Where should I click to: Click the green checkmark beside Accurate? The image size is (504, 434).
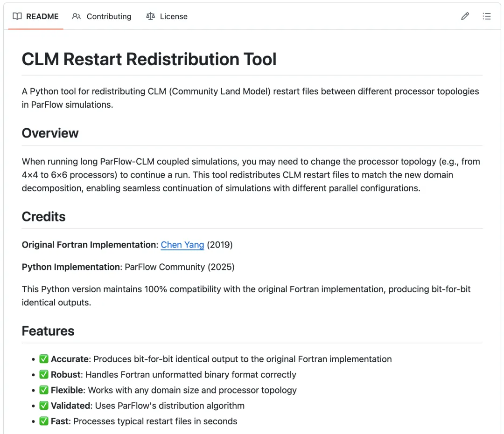click(x=44, y=359)
